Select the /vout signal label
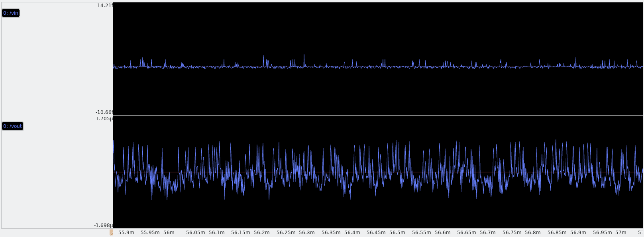 pos(13,126)
